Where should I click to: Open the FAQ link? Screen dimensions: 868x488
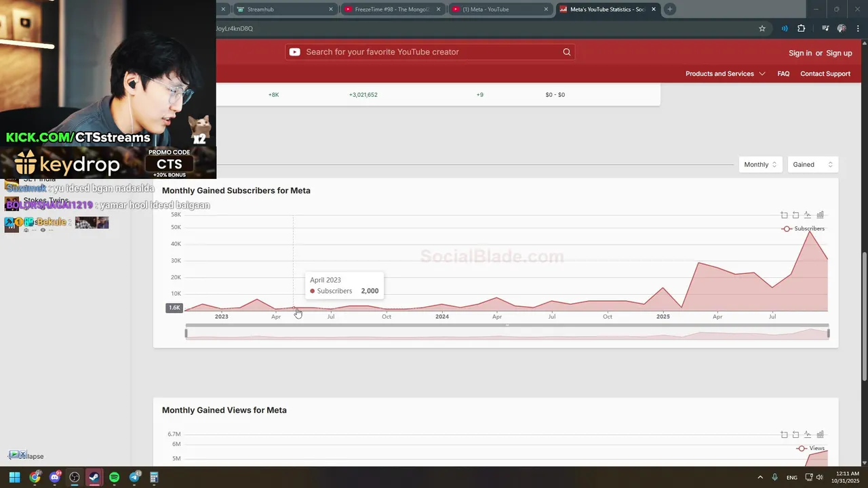pyautogui.click(x=783, y=73)
